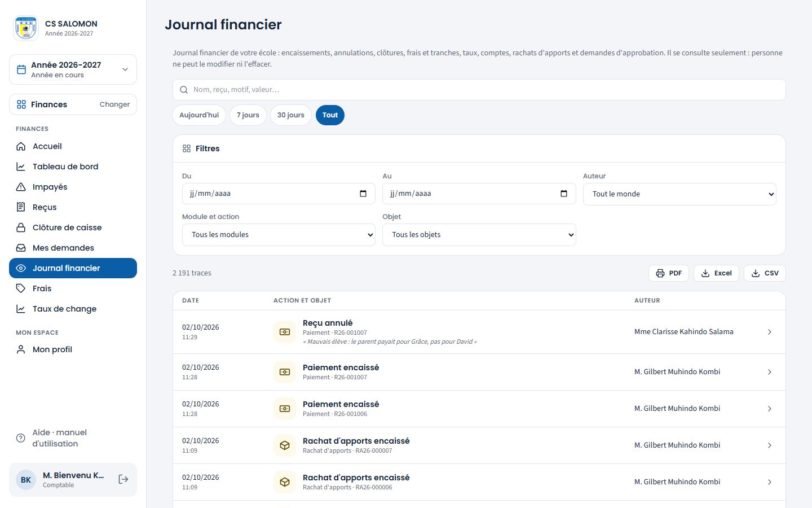Click the logout icon next to M. Bienvenu
Image resolution: width=812 pixels, height=508 pixels.
click(x=123, y=479)
